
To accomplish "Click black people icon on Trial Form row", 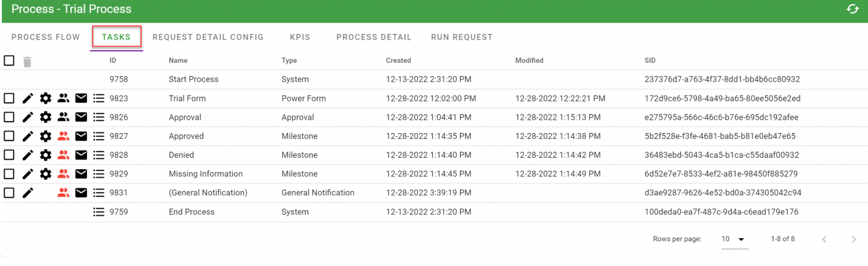I will pos(64,98).
